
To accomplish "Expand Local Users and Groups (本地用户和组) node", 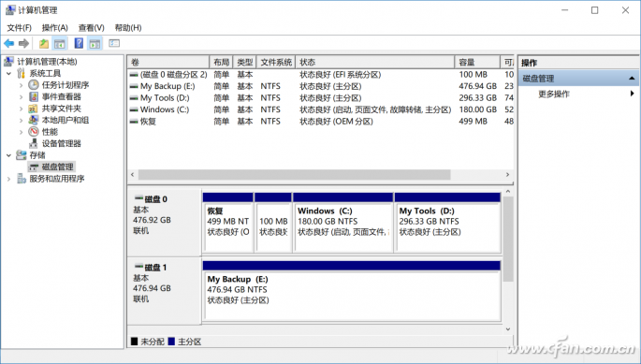I will (x=22, y=121).
